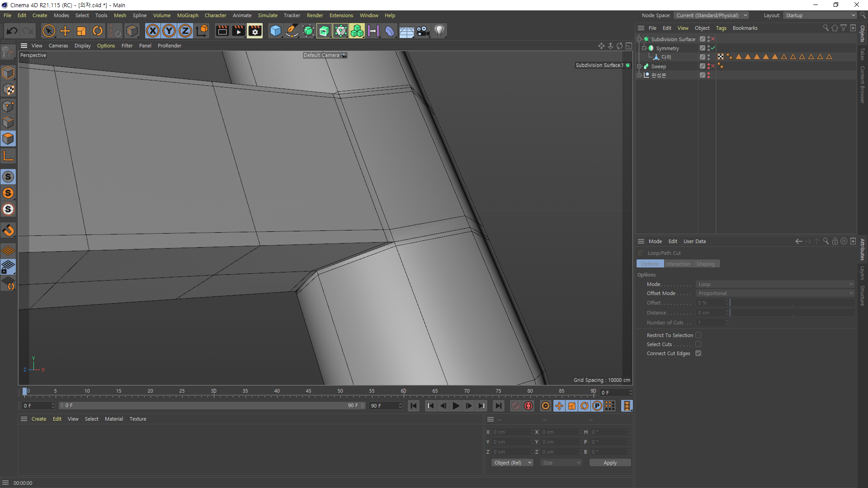Image resolution: width=868 pixels, height=488 pixels.
Task: Expand the Sweep object tree node
Action: pyautogui.click(x=639, y=66)
